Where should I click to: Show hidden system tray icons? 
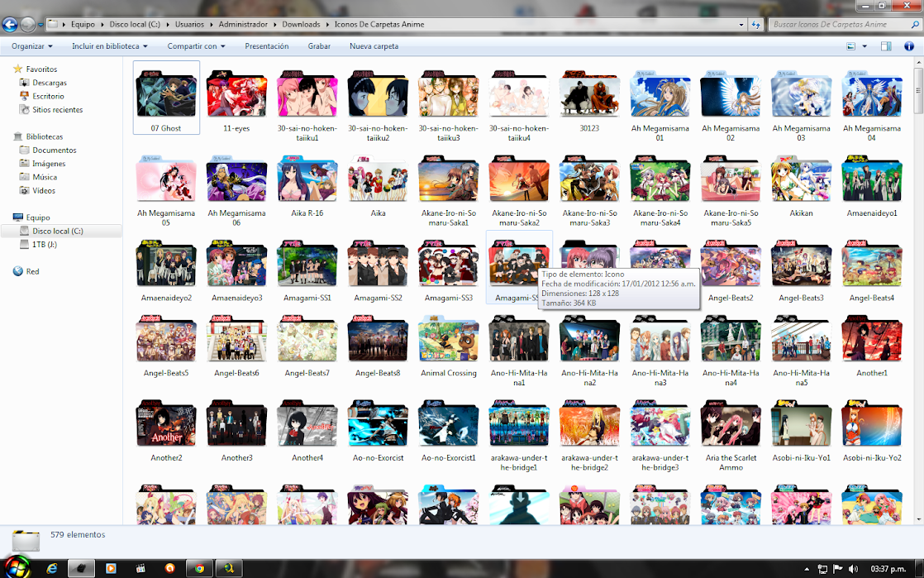[x=807, y=569]
